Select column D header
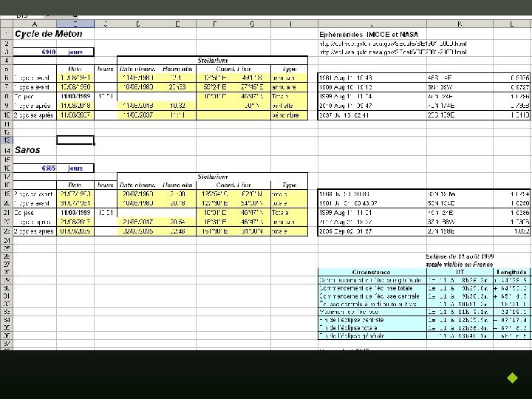Image resolution: width=532 pixels, height=399 pixels. click(x=137, y=24)
